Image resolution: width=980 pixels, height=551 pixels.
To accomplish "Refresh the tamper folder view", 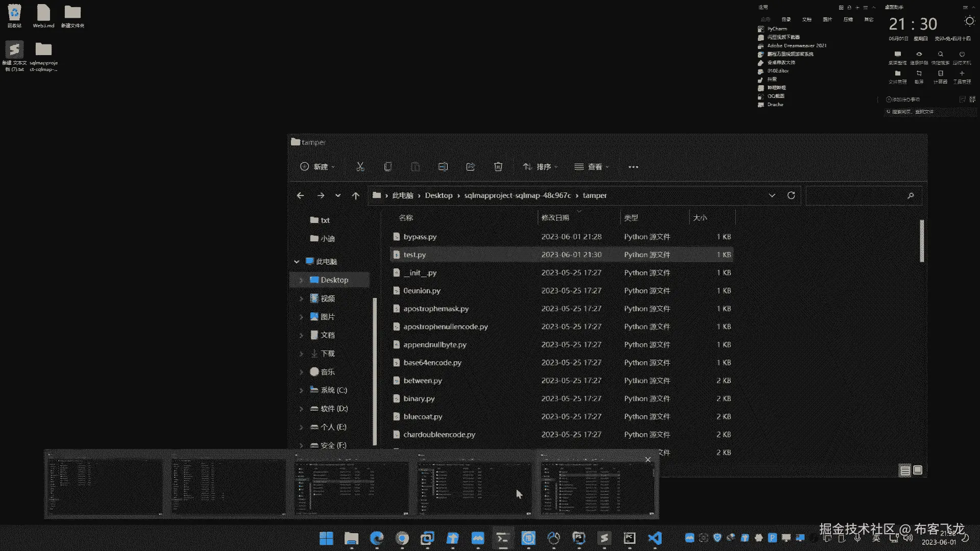I will (791, 195).
